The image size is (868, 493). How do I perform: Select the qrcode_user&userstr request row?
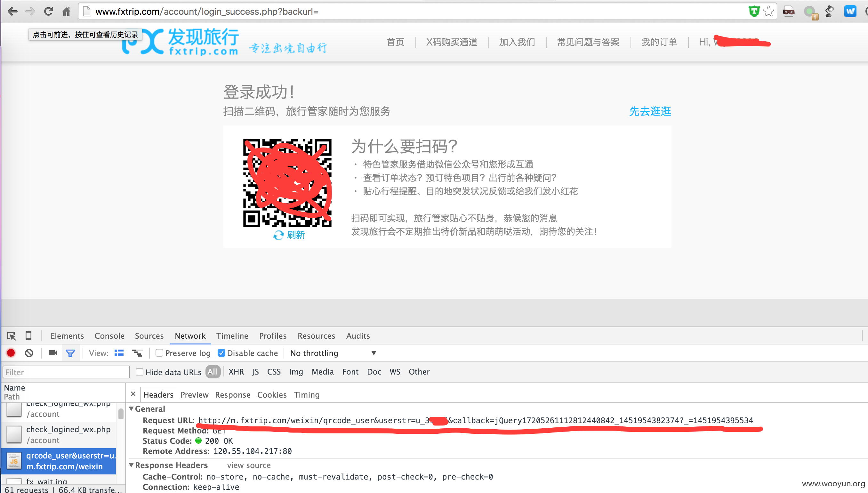[x=59, y=461]
